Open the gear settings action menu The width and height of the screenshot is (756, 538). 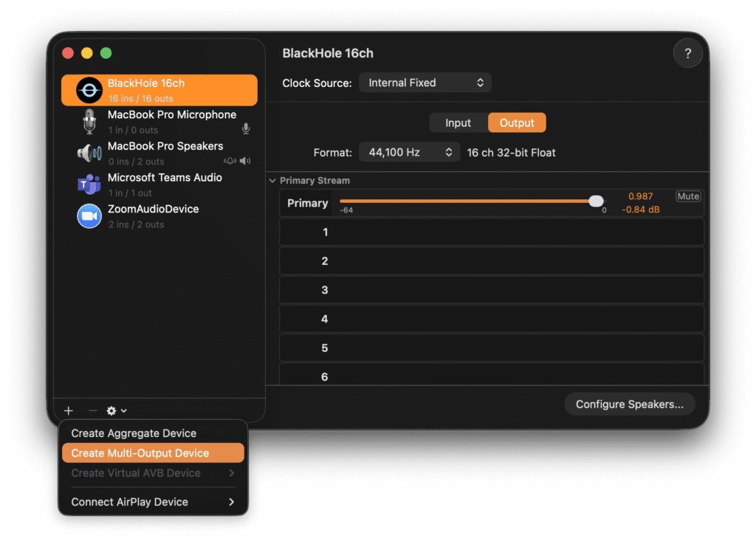pos(117,410)
